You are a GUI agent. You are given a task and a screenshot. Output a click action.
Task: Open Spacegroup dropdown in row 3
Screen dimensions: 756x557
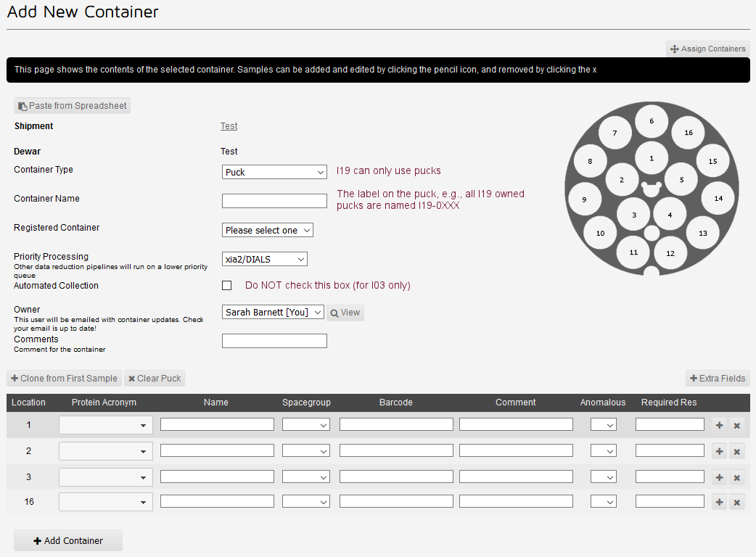pos(306,476)
